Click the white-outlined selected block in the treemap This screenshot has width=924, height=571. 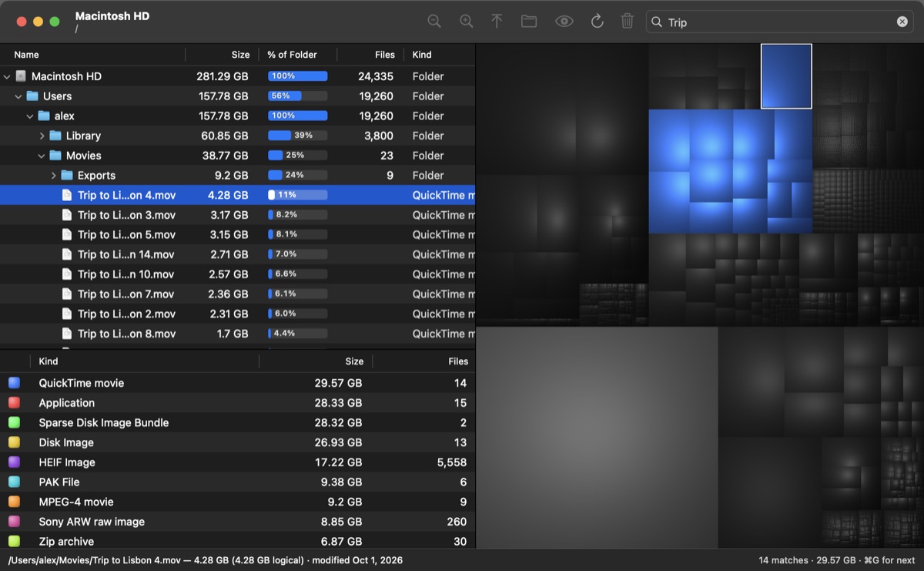point(786,76)
